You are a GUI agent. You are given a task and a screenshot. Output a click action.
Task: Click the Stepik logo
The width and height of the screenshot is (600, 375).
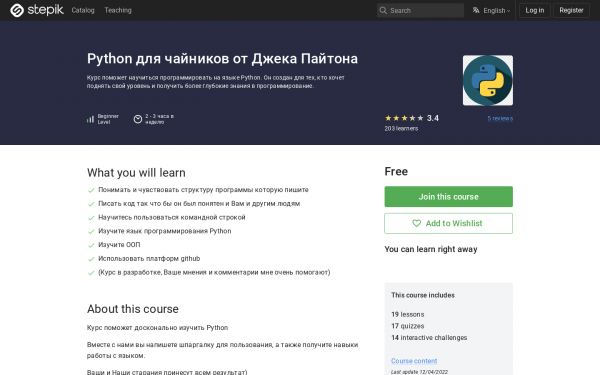click(x=37, y=10)
